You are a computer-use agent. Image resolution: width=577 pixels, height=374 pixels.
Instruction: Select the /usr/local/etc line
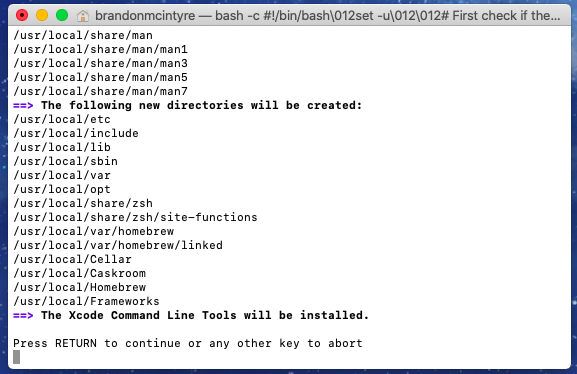[62, 119]
